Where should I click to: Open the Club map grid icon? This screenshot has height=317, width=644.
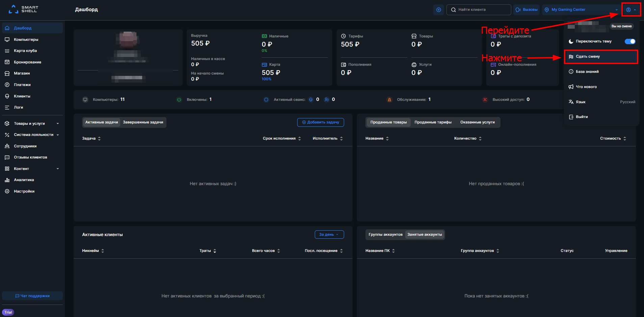7,51
